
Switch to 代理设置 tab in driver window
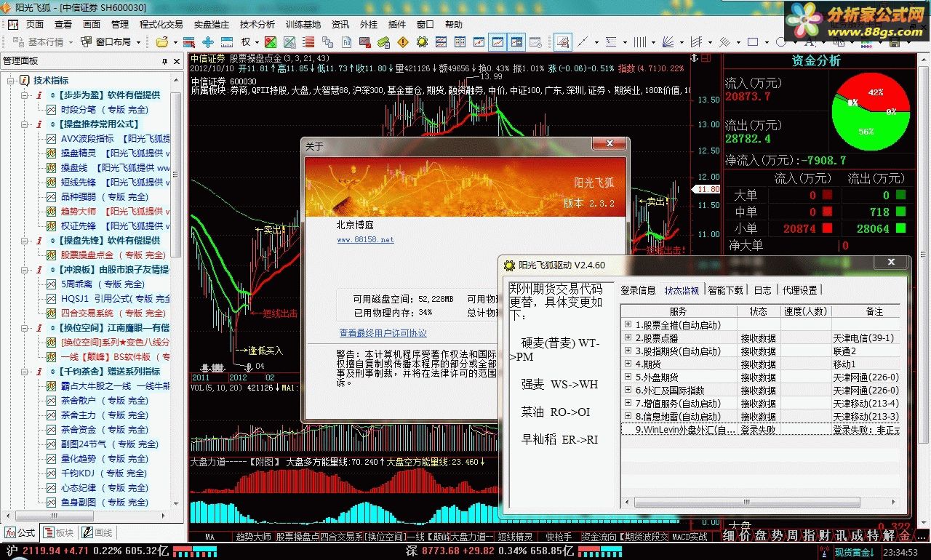tap(799, 290)
